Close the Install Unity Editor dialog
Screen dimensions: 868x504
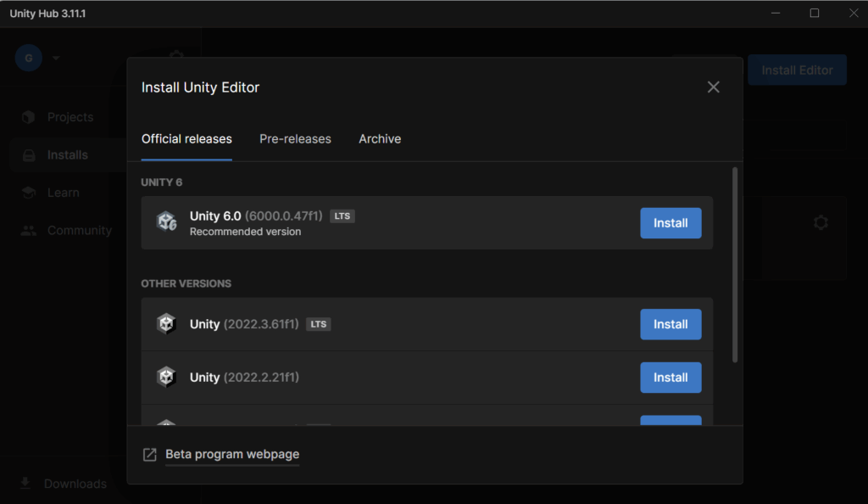pos(713,87)
